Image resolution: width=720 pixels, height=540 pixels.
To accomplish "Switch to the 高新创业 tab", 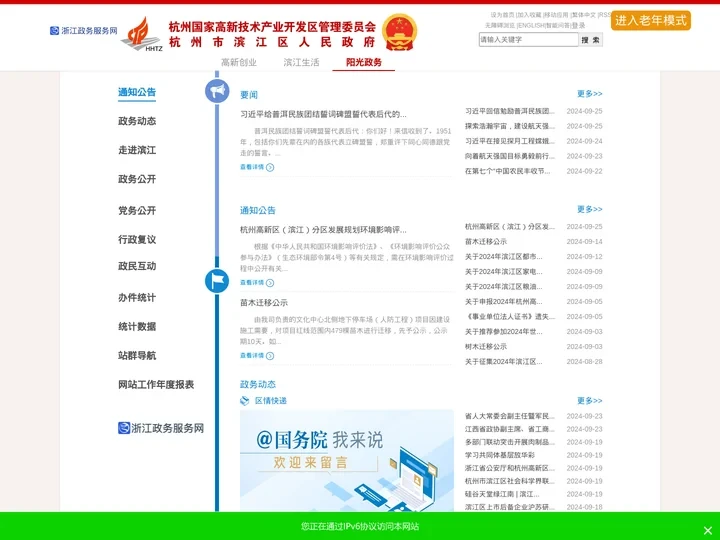I will point(239,62).
